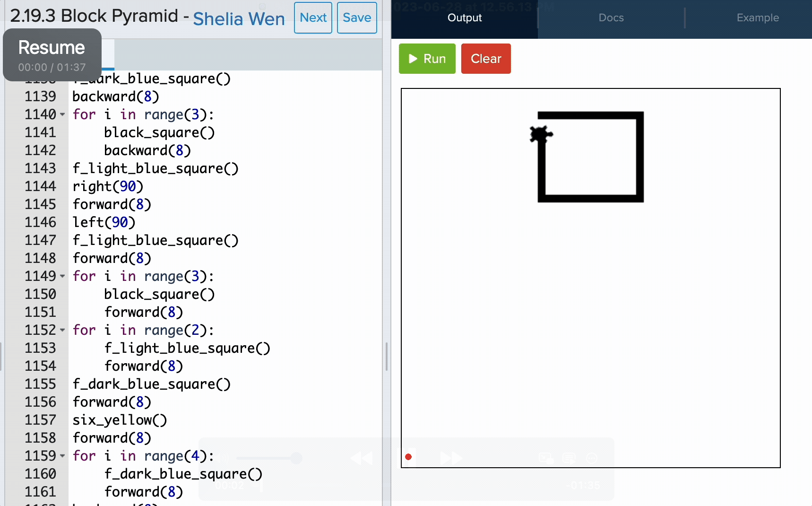Click the play triangle in Run button
Image resolution: width=812 pixels, height=506 pixels.
click(413, 59)
